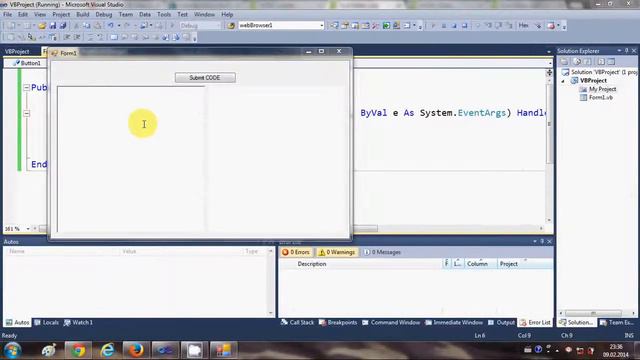Switch to the Command Window tab

[391, 322]
